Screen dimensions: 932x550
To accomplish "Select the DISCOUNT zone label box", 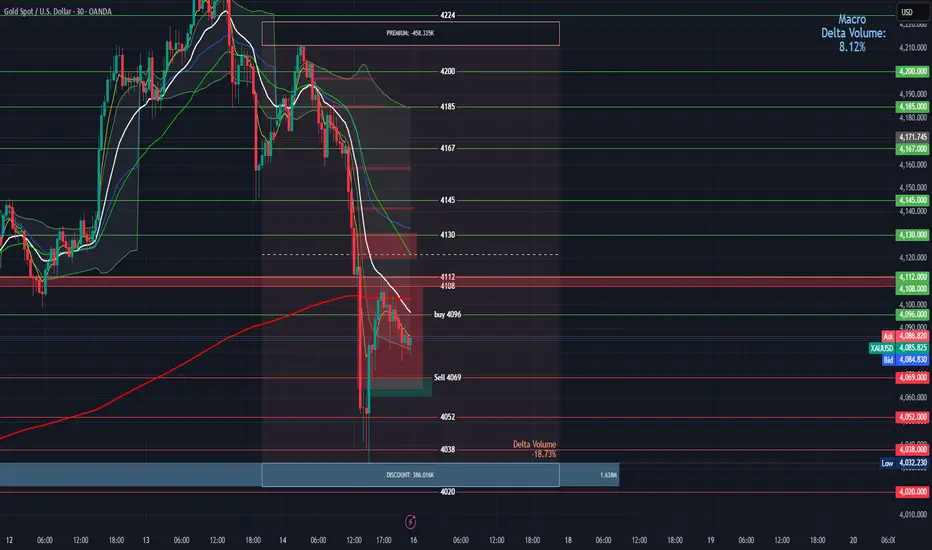I will [x=410, y=475].
